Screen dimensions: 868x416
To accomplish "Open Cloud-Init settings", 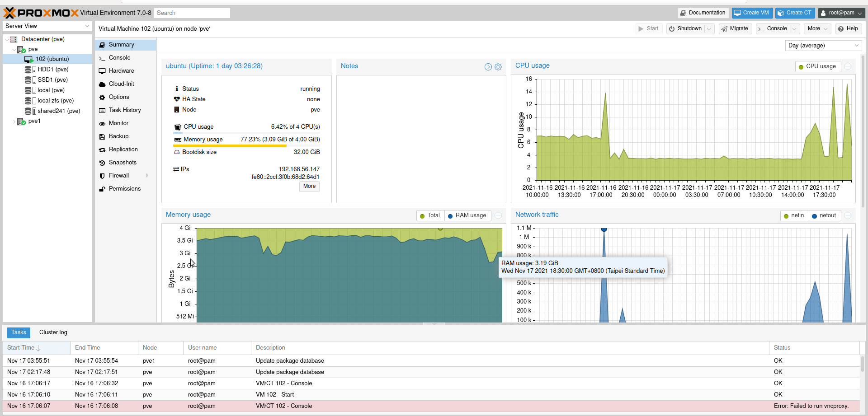I will 126,84.
